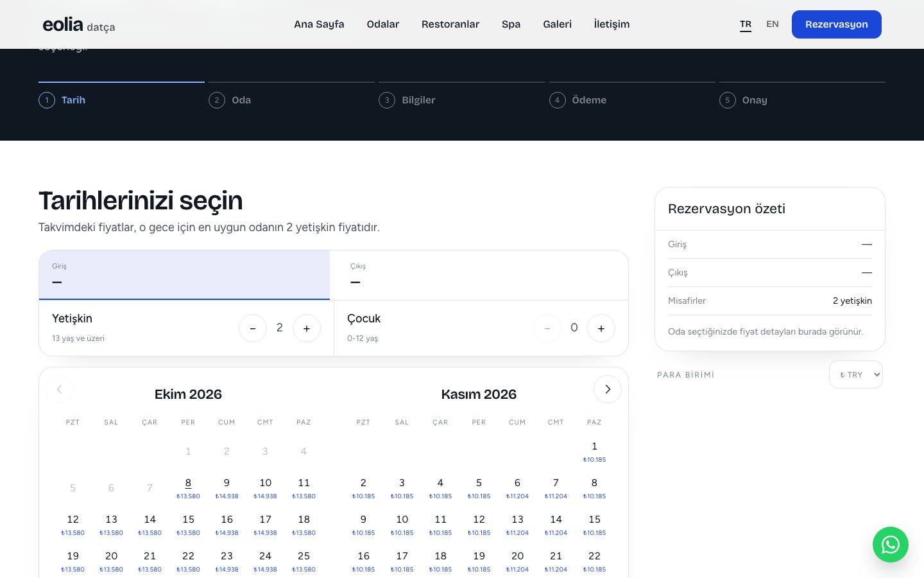Increase adult guest count

tap(307, 328)
